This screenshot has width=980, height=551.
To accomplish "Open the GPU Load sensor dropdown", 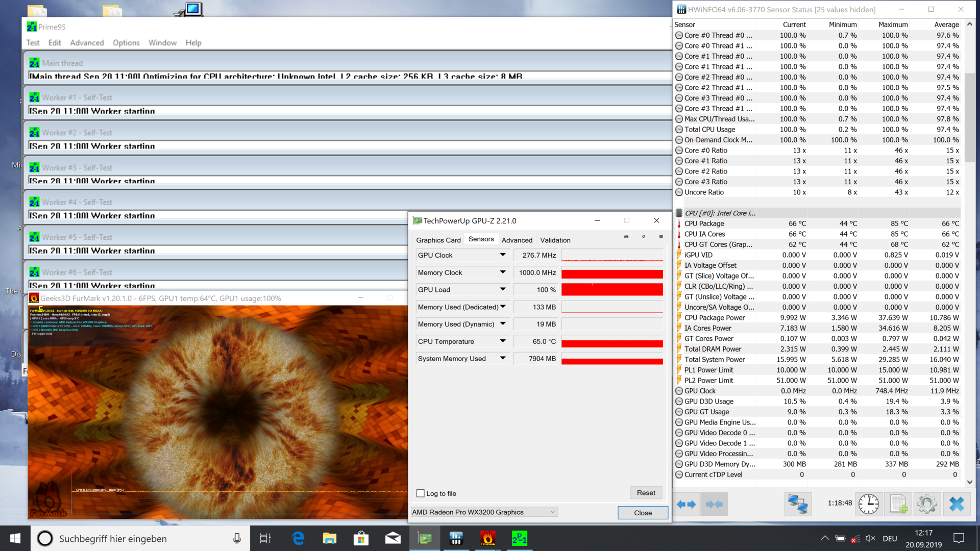I will point(503,289).
